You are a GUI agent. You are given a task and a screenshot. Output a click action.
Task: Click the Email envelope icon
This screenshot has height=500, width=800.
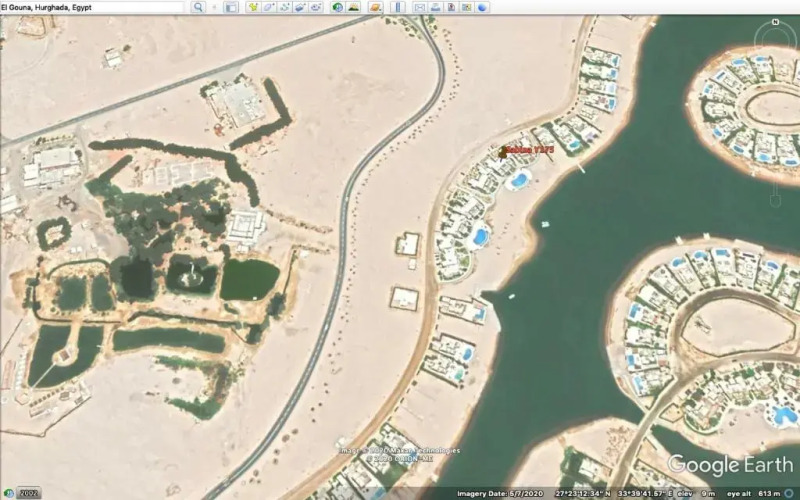coord(420,7)
